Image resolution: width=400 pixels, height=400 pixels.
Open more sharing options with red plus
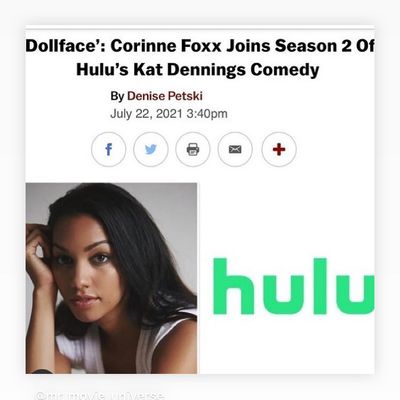(x=279, y=149)
